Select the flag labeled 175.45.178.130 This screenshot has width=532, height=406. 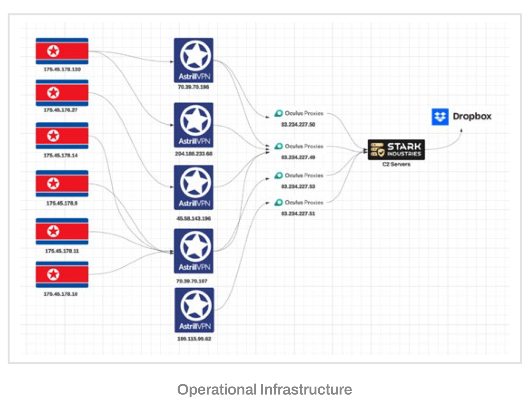pyautogui.click(x=62, y=51)
